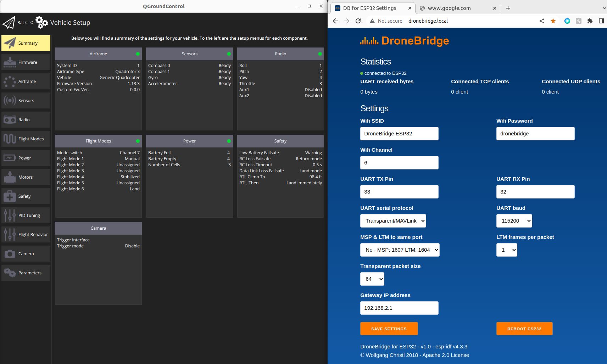
Task: Open the Parameters gears icon in sidebar
Action: click(10, 273)
